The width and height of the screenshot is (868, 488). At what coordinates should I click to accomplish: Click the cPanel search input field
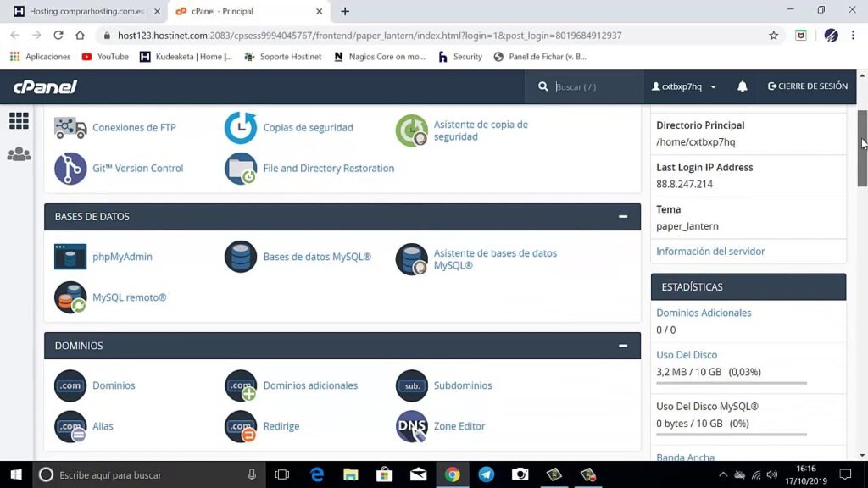[595, 86]
